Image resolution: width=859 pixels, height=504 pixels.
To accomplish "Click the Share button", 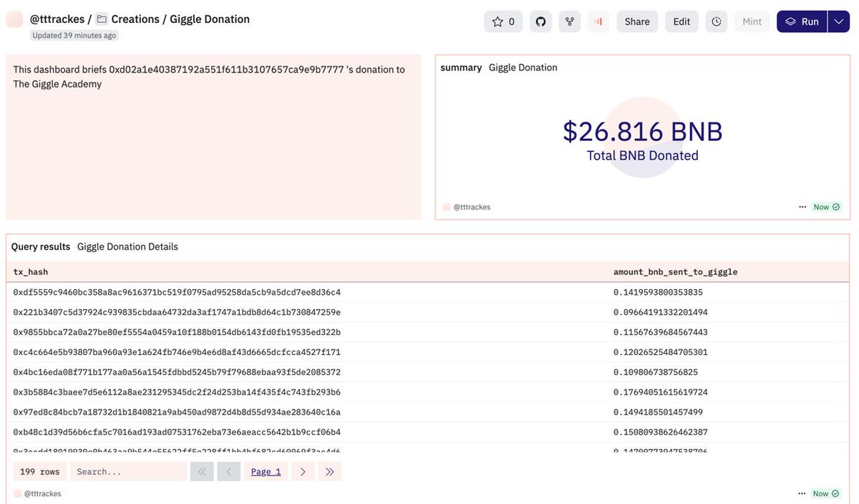I will coord(637,21).
